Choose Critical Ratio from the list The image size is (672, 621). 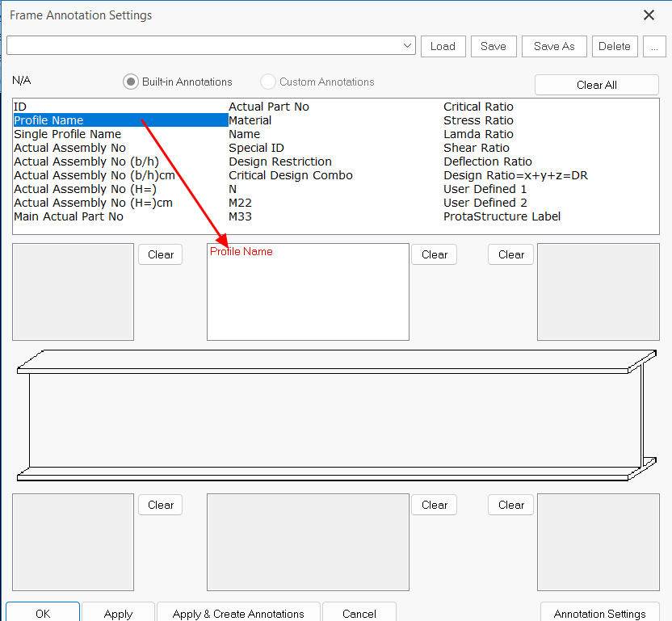point(478,107)
